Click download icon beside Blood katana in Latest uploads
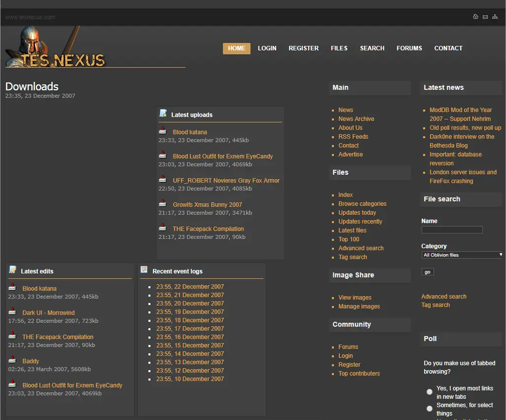The image size is (506, 420). coord(163,131)
